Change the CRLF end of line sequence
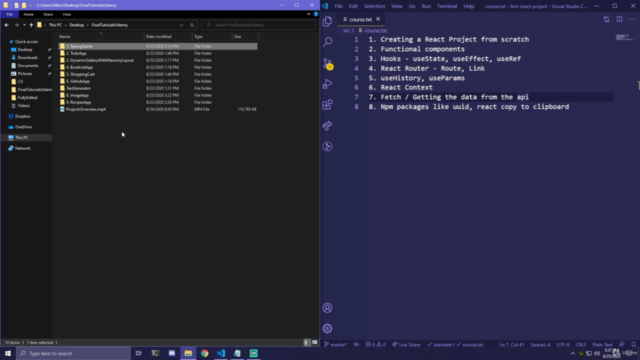Image resolution: width=640 pixels, height=360 pixels. [x=580, y=344]
